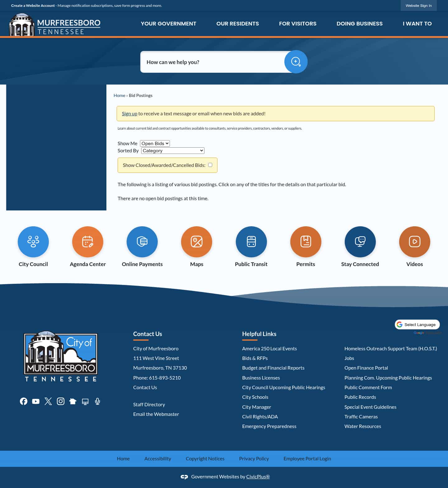448x488 pixels.
Task: Open Public Records link
Action: 360,397
